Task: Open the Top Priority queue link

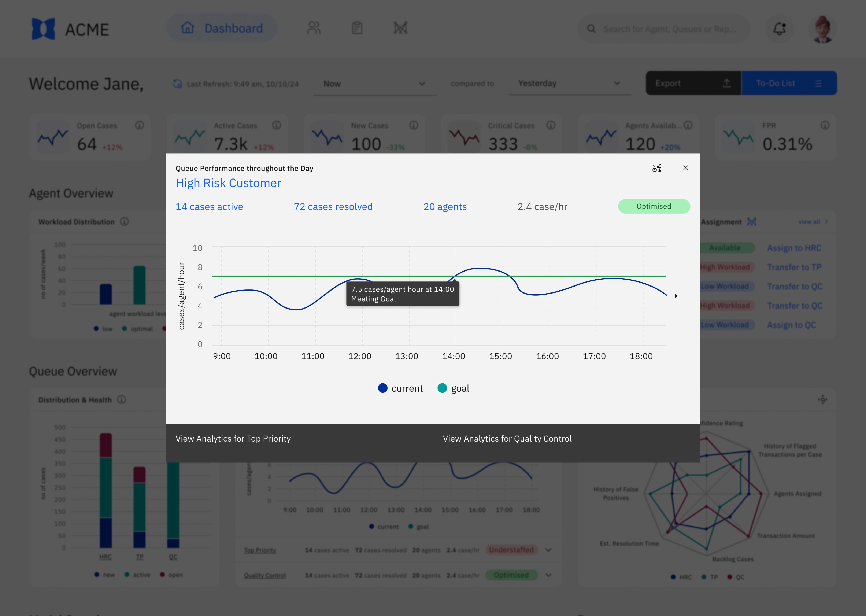Action: click(x=260, y=550)
